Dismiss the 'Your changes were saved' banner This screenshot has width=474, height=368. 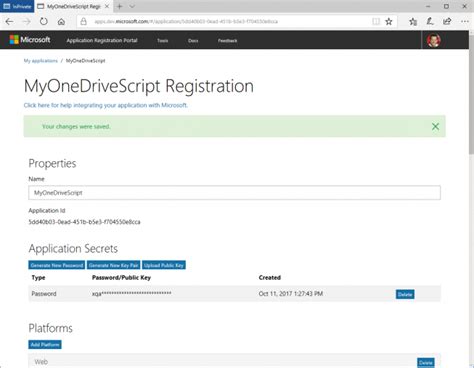435,126
